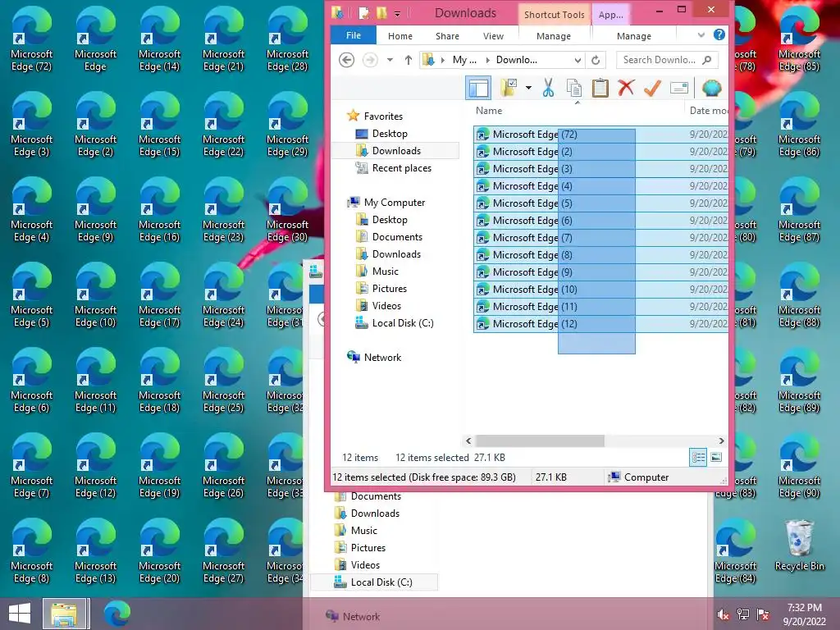The height and width of the screenshot is (630, 840).
Task: Switch to the Share ribbon tab
Action: [447, 36]
